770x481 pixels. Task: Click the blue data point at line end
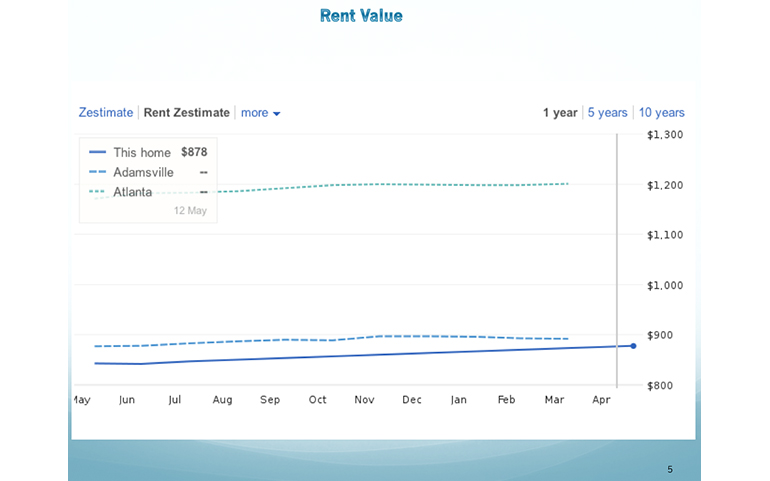coord(633,346)
